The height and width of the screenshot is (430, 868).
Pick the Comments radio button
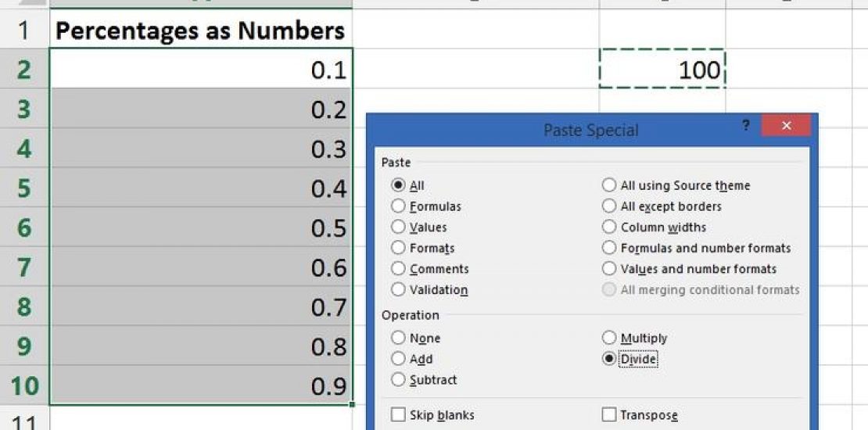(x=399, y=269)
